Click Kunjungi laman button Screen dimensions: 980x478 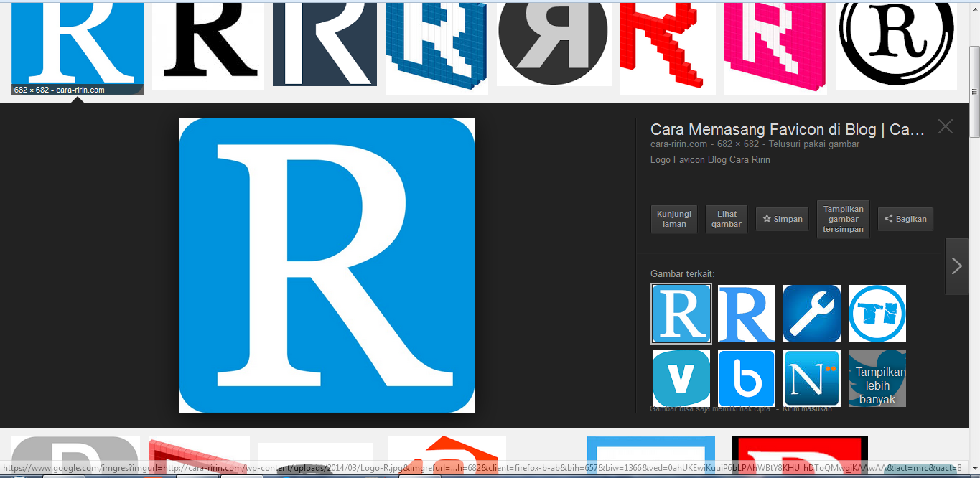[x=674, y=219]
